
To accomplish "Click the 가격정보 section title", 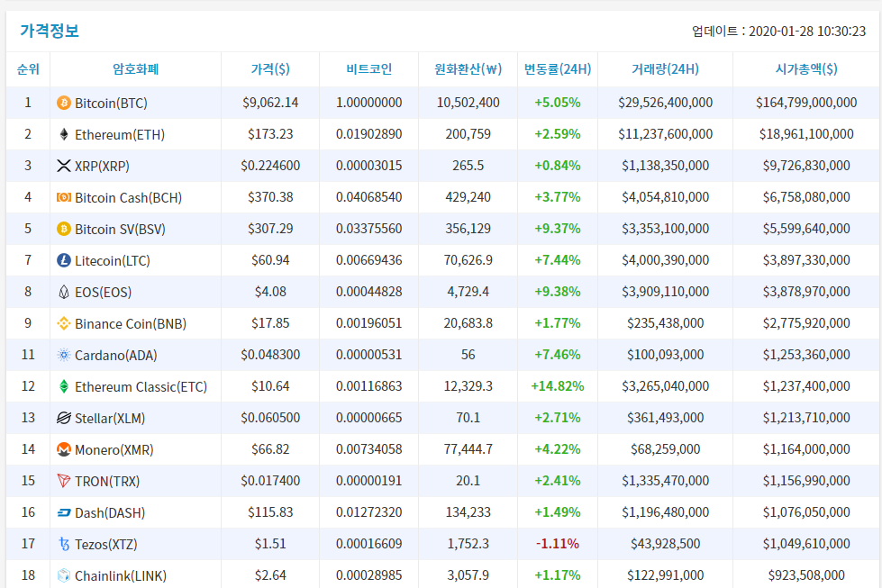I will tap(50, 31).
